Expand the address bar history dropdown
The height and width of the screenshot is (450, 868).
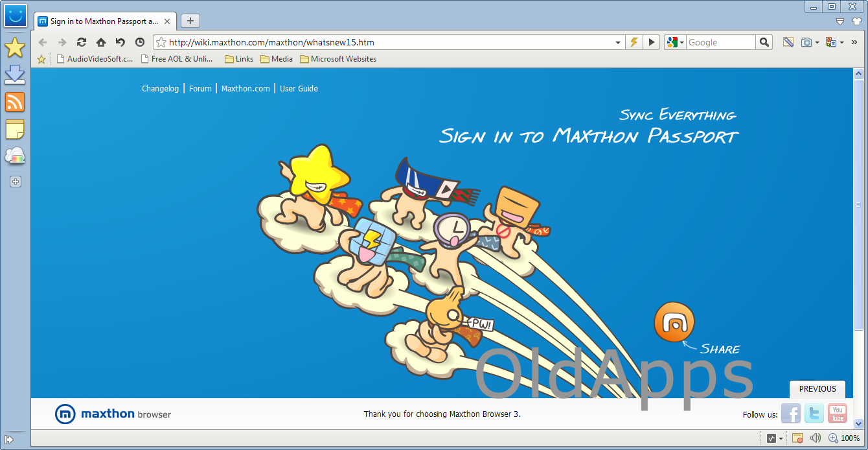pyautogui.click(x=618, y=42)
